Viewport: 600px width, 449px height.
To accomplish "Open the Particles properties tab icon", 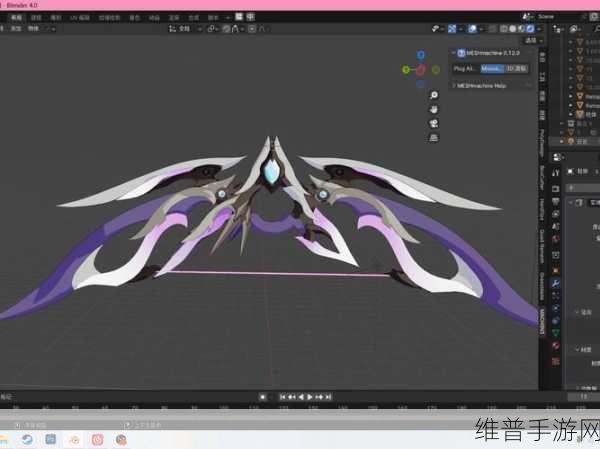I will click(x=556, y=296).
